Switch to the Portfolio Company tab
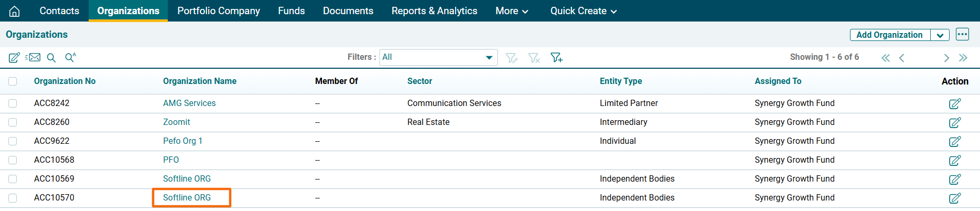 pyautogui.click(x=219, y=11)
